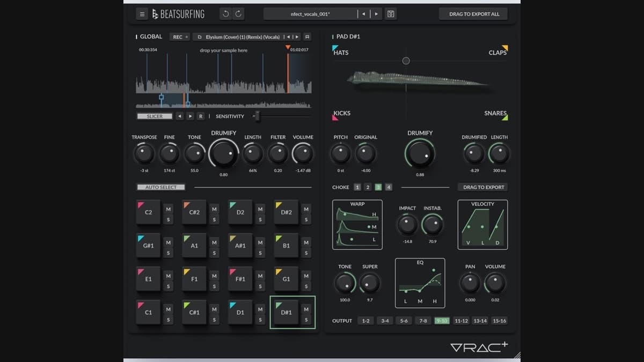644x362 pixels.
Task: Select output 15-16
Action: click(499, 321)
